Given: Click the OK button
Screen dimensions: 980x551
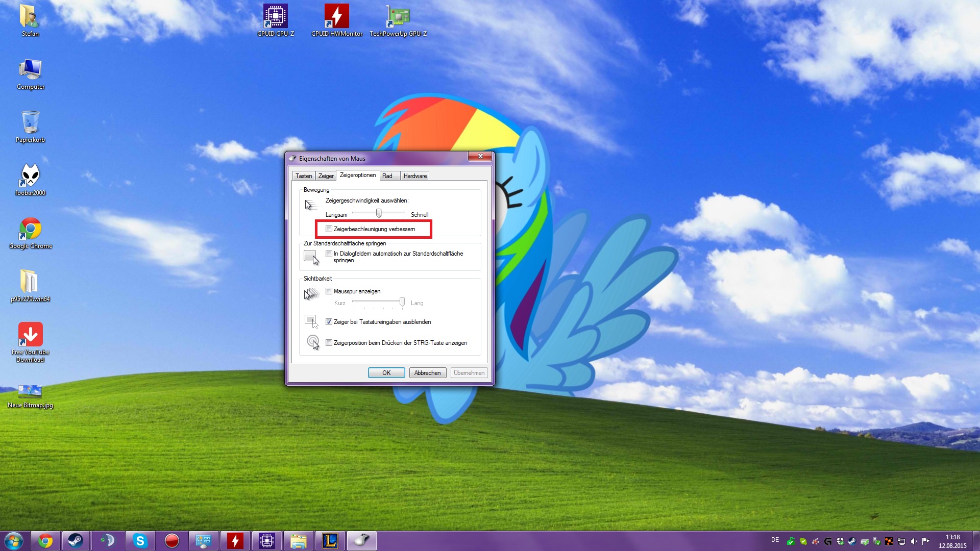Looking at the screenshot, I should (x=386, y=373).
